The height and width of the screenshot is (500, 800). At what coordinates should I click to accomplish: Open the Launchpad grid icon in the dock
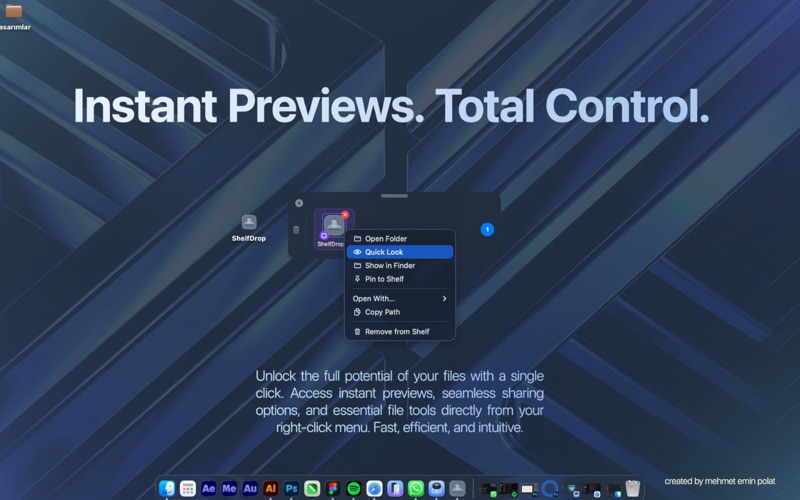tap(188, 488)
